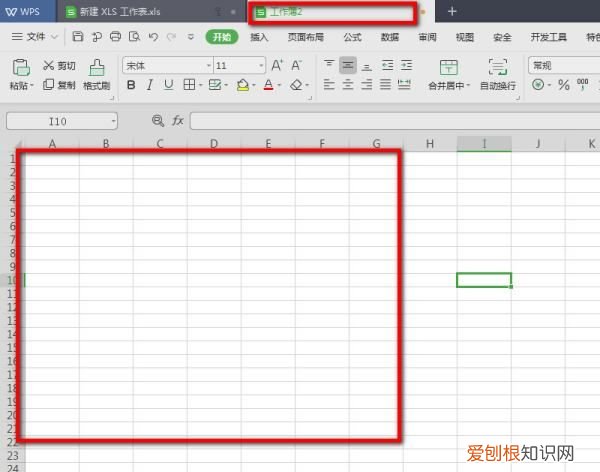
Task: Toggle Underline formatting
Action: [168, 85]
